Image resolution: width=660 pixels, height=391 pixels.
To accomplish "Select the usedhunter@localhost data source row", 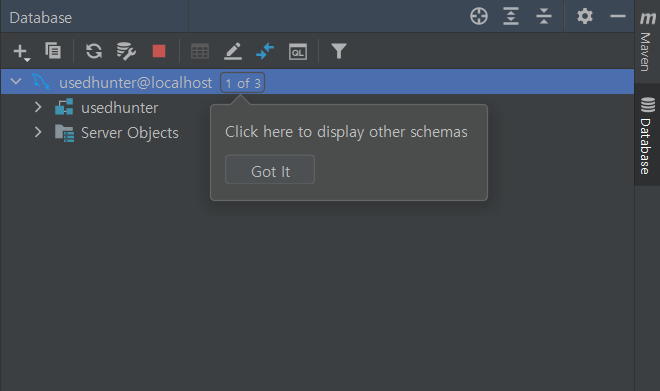I will (x=317, y=82).
